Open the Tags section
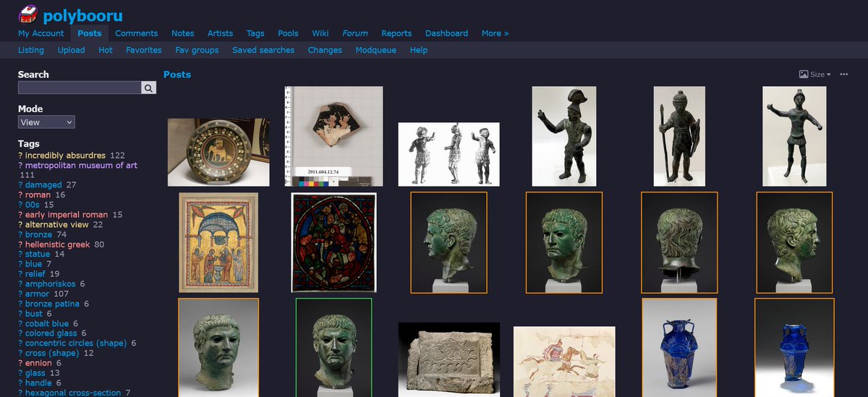This screenshot has width=868, height=397. coord(255,33)
